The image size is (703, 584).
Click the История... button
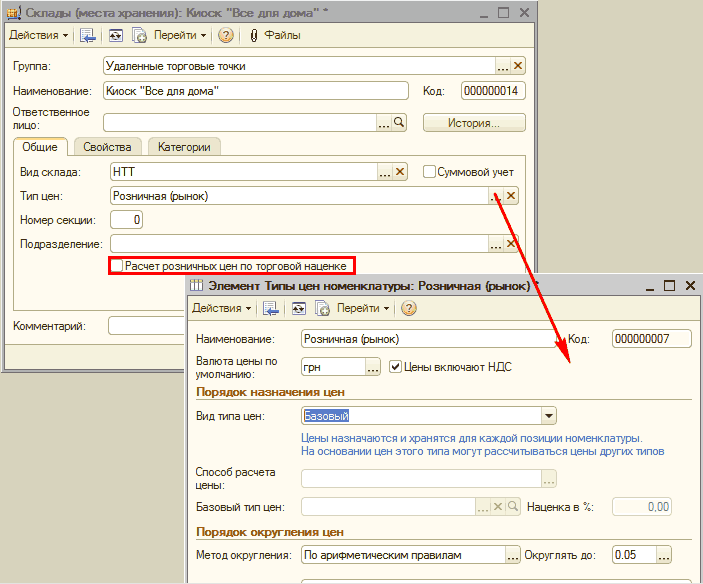pyautogui.click(x=474, y=123)
